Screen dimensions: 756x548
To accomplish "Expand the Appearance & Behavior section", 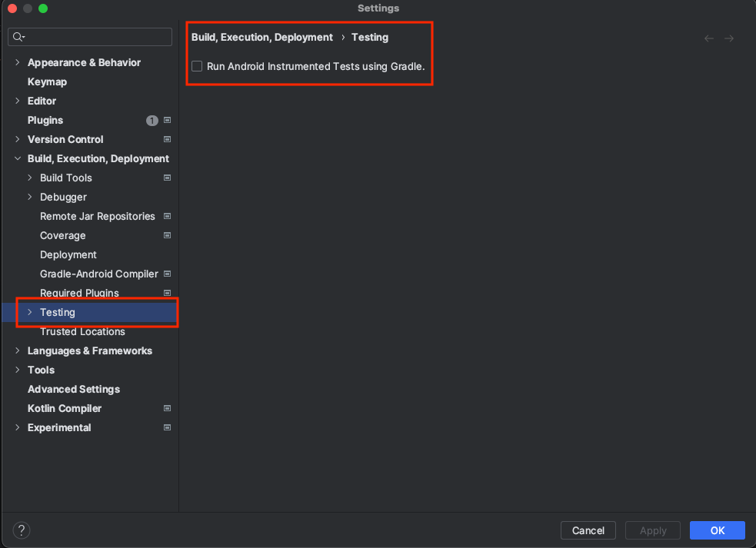I will click(16, 62).
